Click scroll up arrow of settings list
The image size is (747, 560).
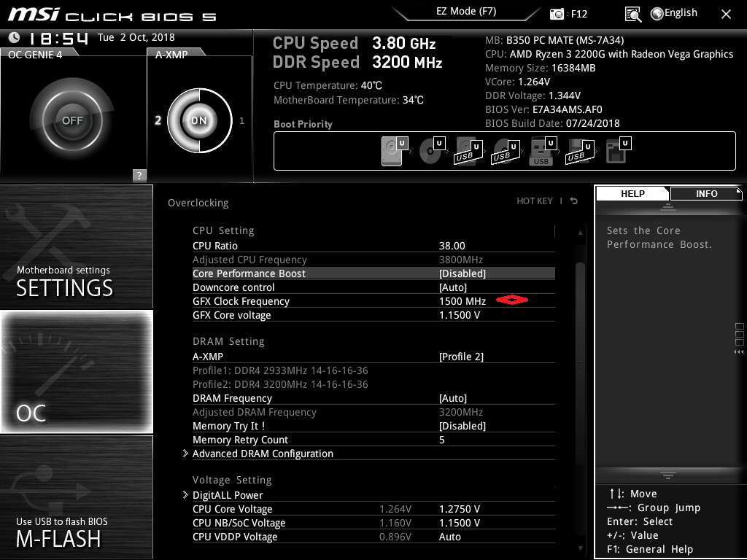point(580,233)
